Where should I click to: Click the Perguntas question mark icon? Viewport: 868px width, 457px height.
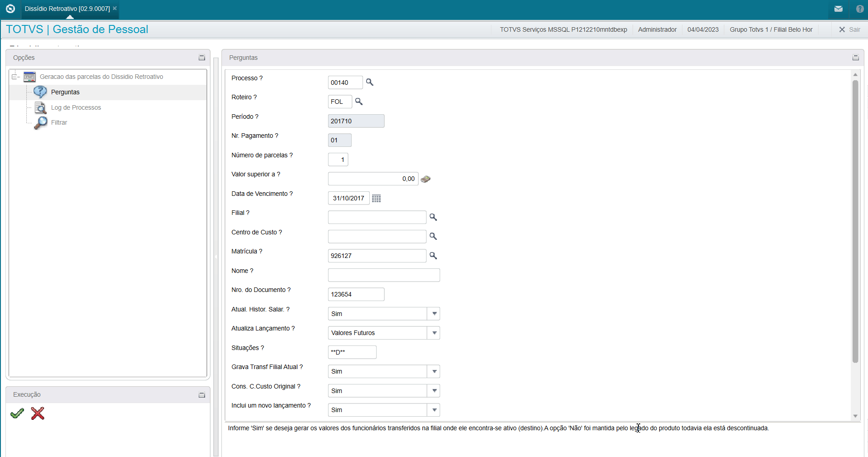tap(40, 92)
